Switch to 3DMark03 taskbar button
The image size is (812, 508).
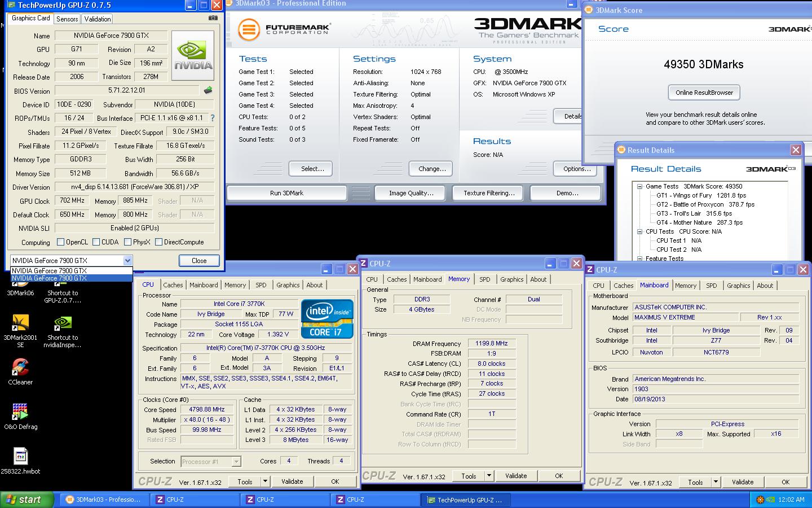(x=104, y=500)
